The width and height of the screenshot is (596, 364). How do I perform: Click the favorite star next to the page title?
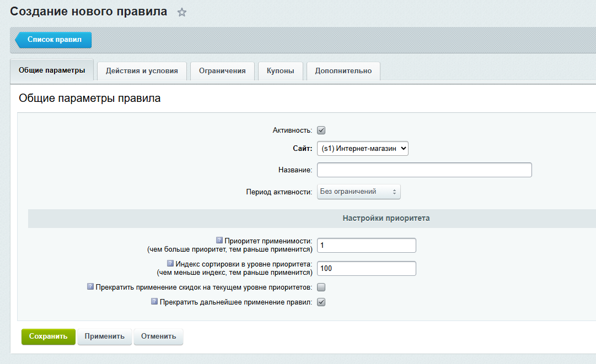coord(182,11)
